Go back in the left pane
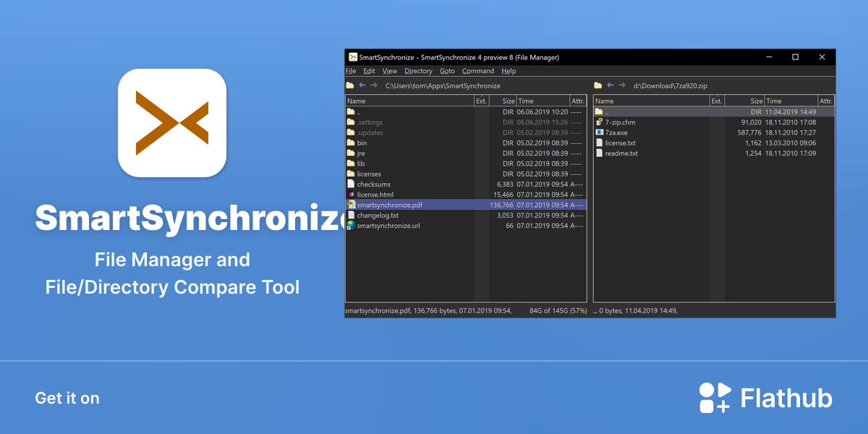Screen dimensions: 868x434 362,85
